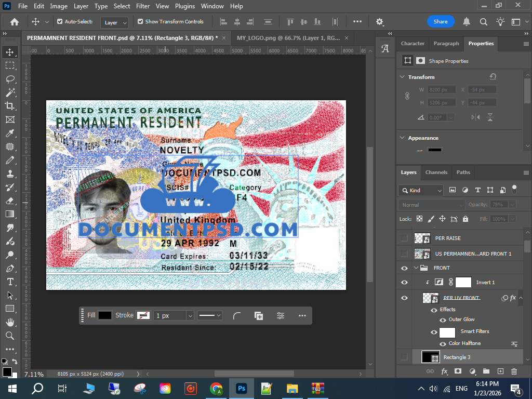
Task: Open Google Chrome from the taskbar
Action: click(216, 388)
